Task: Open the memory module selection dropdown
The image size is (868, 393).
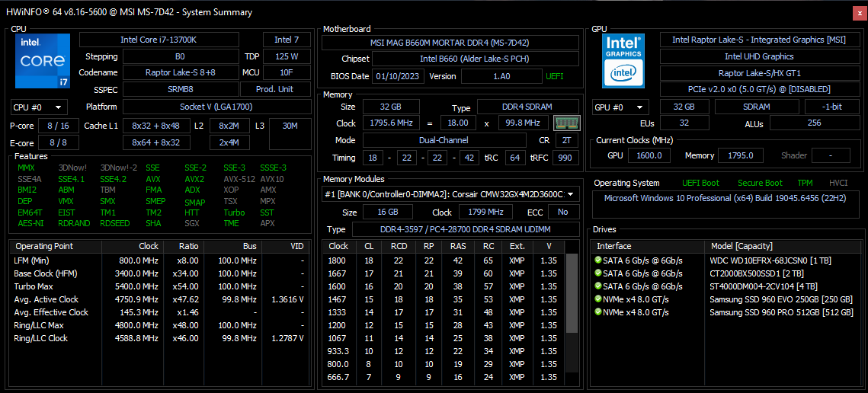Action: (450, 194)
